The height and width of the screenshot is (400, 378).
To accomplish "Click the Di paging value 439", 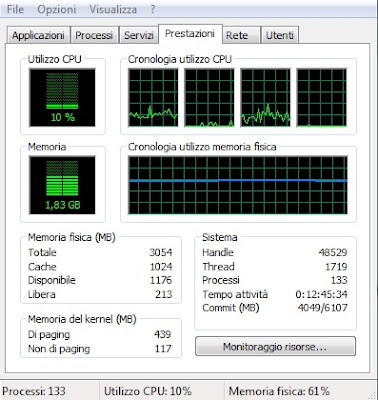I will click(x=163, y=334).
